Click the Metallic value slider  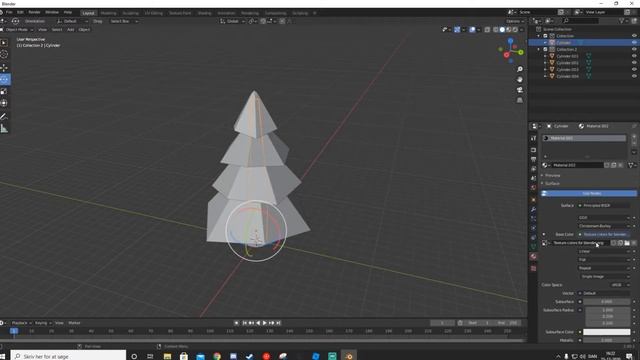click(x=607, y=340)
